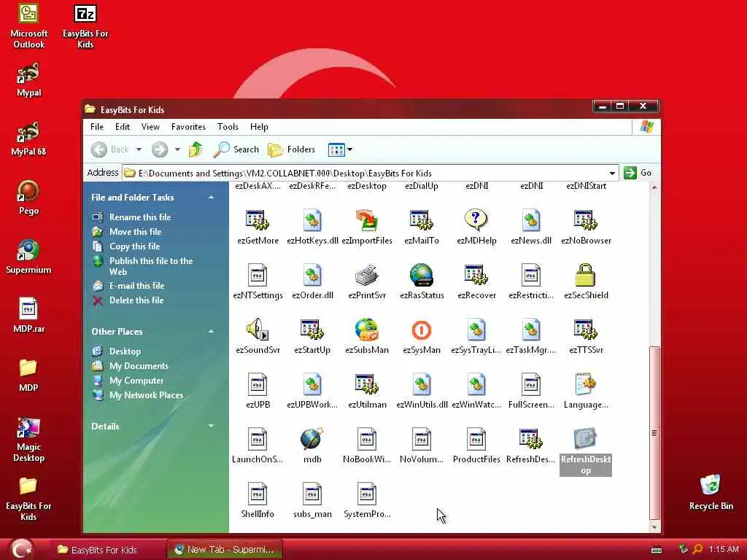Select the ShellInfo file icon
The height and width of the screenshot is (560, 747).
[258, 494]
